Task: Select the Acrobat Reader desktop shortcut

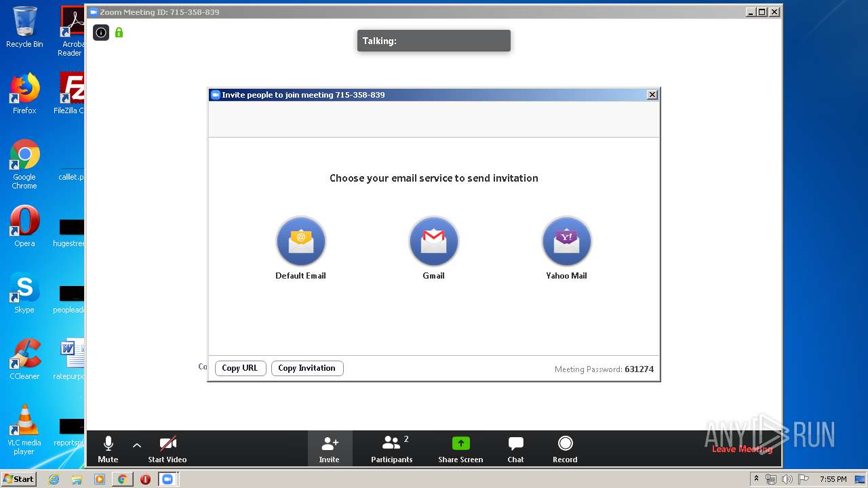Action: click(x=71, y=31)
